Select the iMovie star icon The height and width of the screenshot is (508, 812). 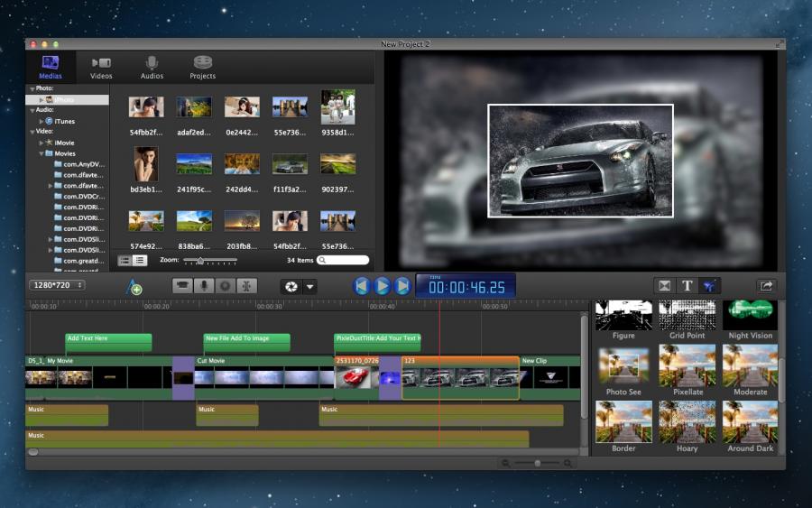point(50,143)
